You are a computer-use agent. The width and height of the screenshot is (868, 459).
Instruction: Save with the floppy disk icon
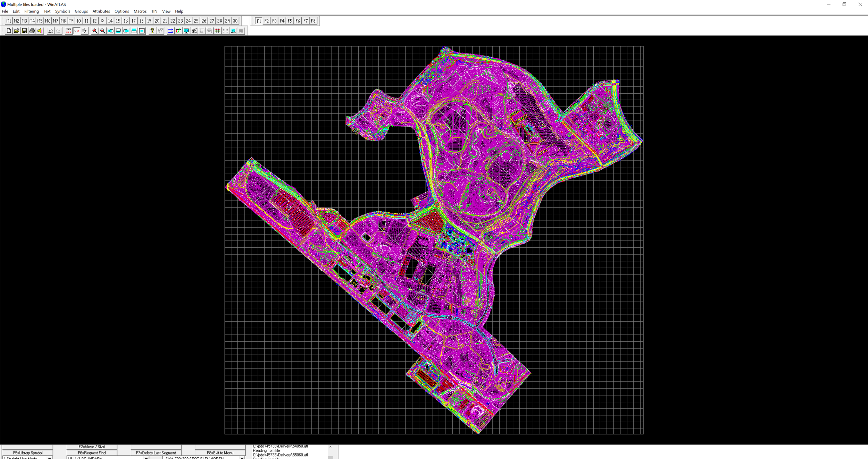point(24,31)
